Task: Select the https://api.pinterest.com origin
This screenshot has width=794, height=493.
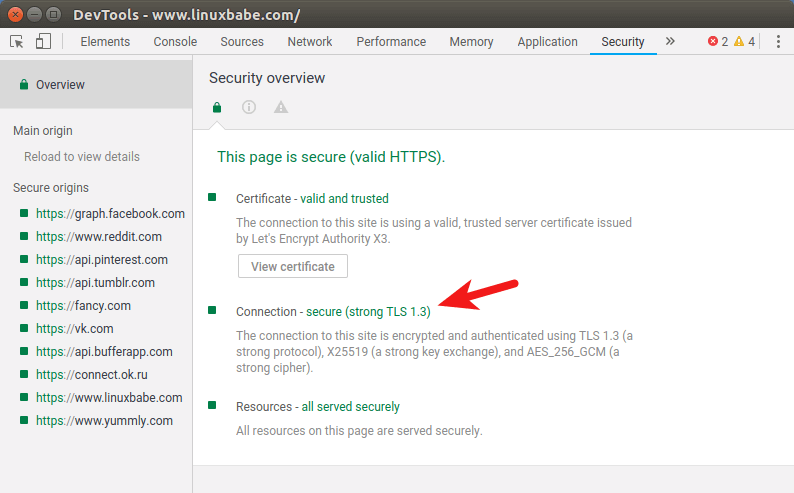Action: (x=101, y=260)
